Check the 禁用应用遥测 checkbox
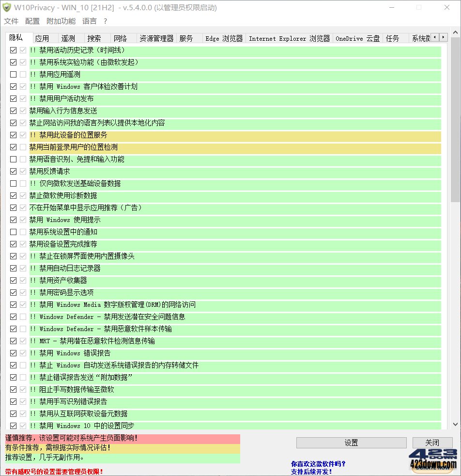Viewport: 461px width, 476px height. coord(13,74)
